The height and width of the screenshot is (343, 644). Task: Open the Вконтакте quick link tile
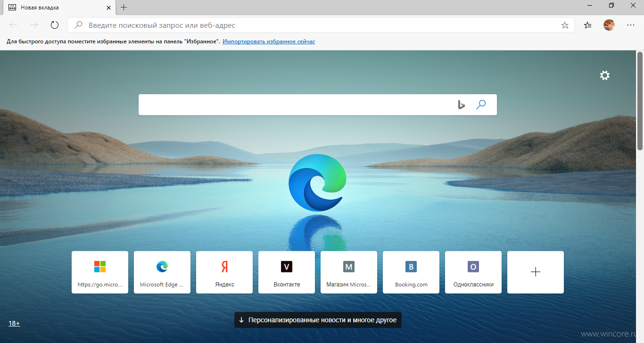pyautogui.click(x=287, y=272)
